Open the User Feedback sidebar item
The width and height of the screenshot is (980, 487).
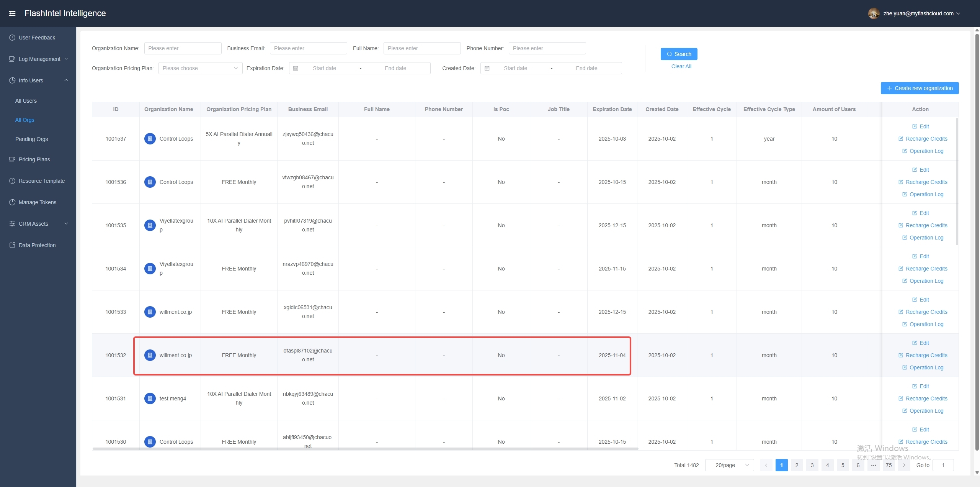[x=37, y=38]
